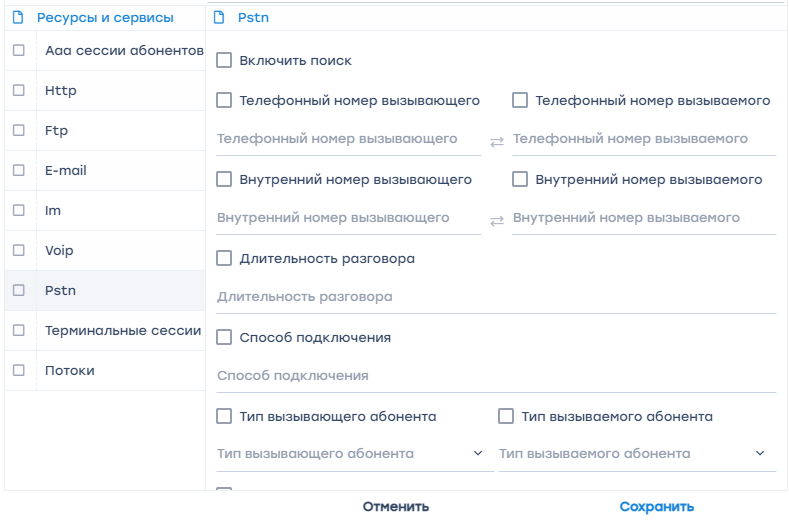This screenshot has width=789, height=530.
Task: Check Телефонный номер вызывающего option
Action: click(x=224, y=101)
